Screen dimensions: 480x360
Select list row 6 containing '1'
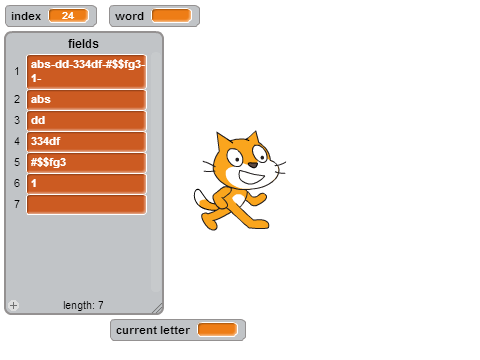tap(87, 184)
